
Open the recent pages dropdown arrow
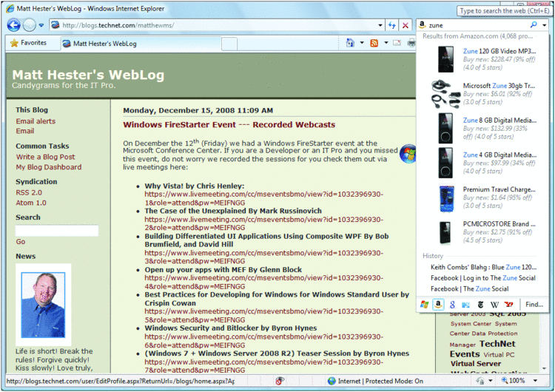pos(41,25)
